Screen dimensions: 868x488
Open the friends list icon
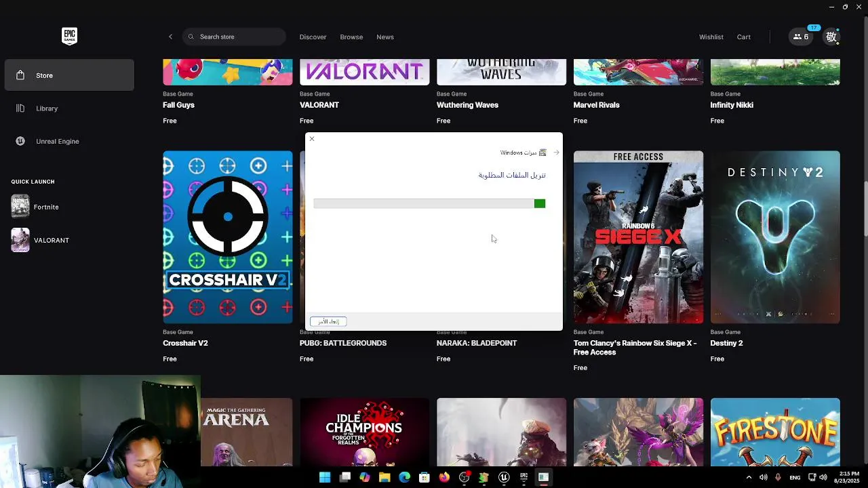[801, 37]
